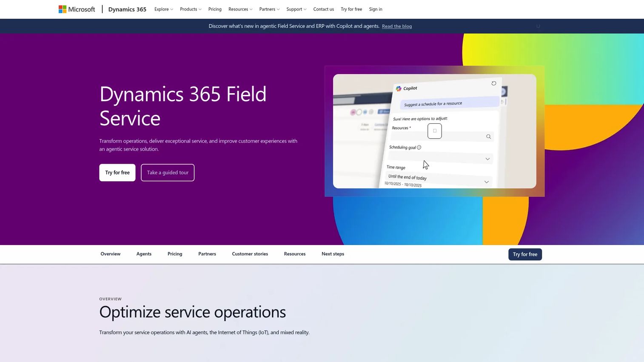
Task: Click the Optimize service operations heading
Action: pos(193,312)
